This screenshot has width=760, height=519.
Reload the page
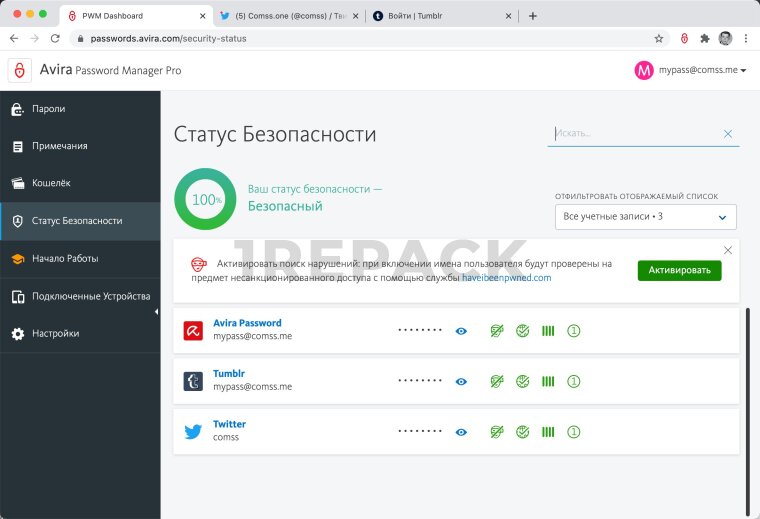coord(55,38)
